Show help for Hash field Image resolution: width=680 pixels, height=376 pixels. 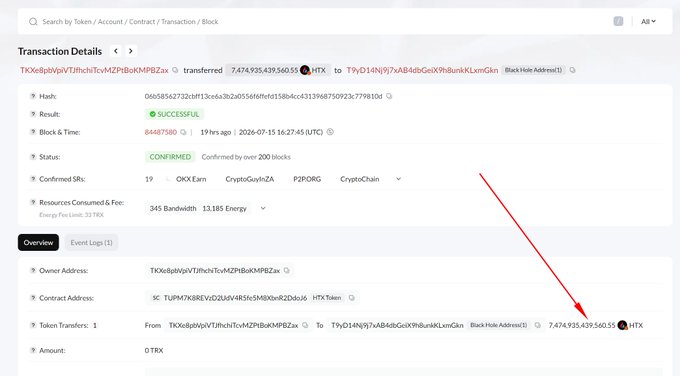pos(33,96)
